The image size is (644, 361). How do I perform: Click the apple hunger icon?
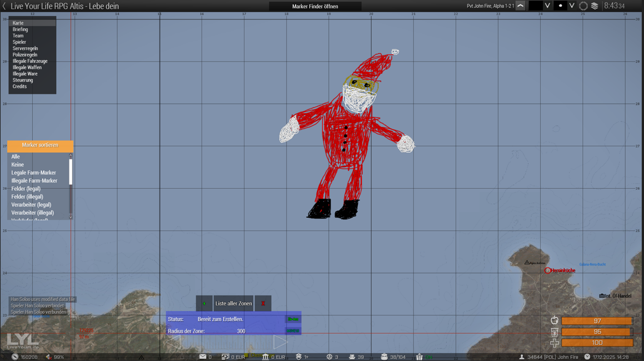pyautogui.click(x=555, y=320)
